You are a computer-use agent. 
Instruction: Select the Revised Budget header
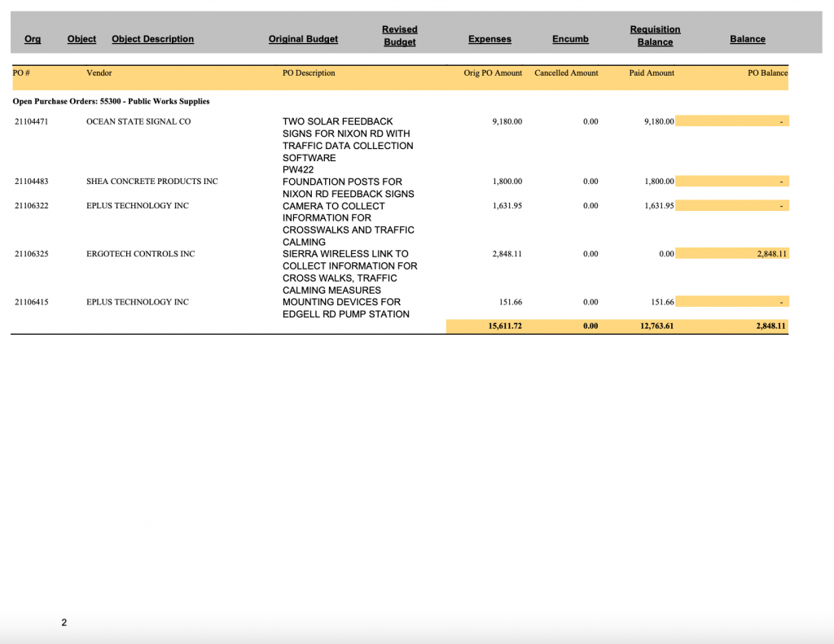point(399,36)
